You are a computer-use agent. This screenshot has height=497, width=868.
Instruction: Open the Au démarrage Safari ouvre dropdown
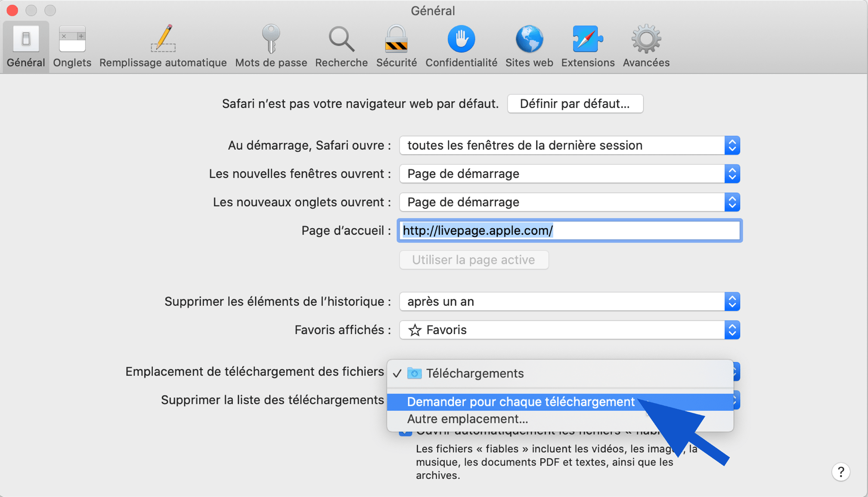click(x=570, y=146)
